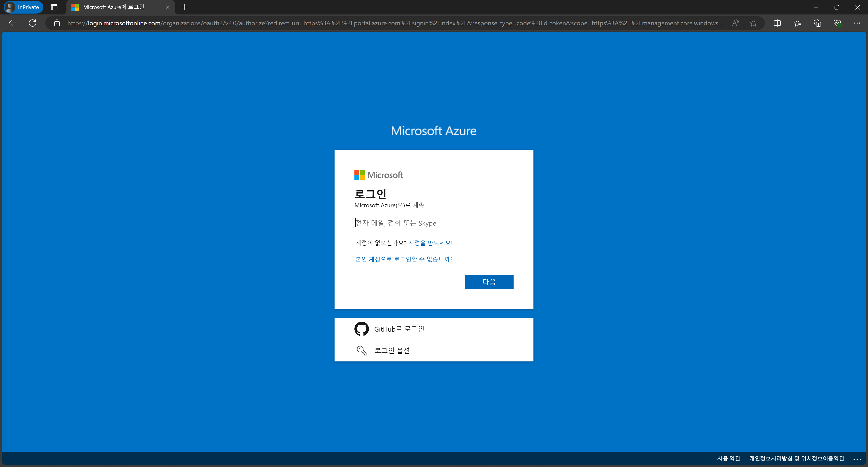Click the email, phone or Skype field
868x467 pixels.
433,223
